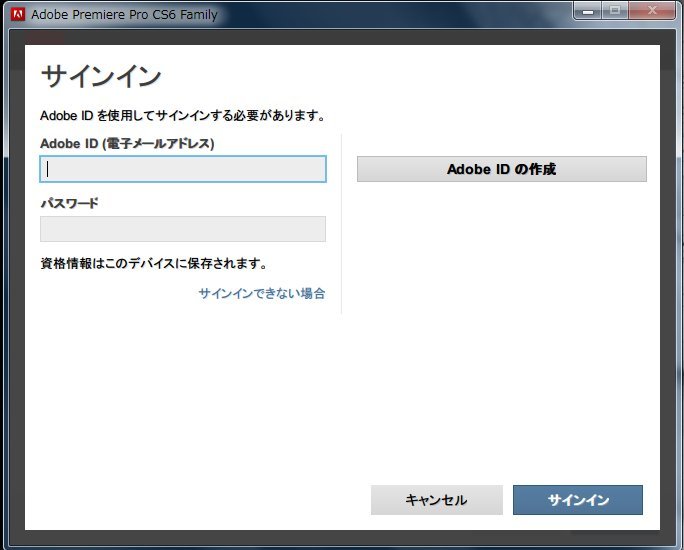Click the Adobe ID の作成 button
Image resolution: width=684 pixels, height=550 pixels.
click(x=502, y=169)
